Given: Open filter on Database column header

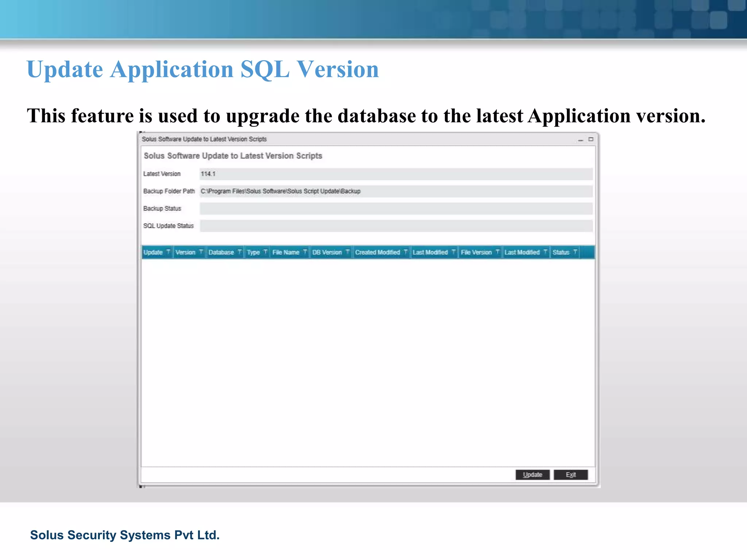Looking at the screenshot, I should (240, 252).
